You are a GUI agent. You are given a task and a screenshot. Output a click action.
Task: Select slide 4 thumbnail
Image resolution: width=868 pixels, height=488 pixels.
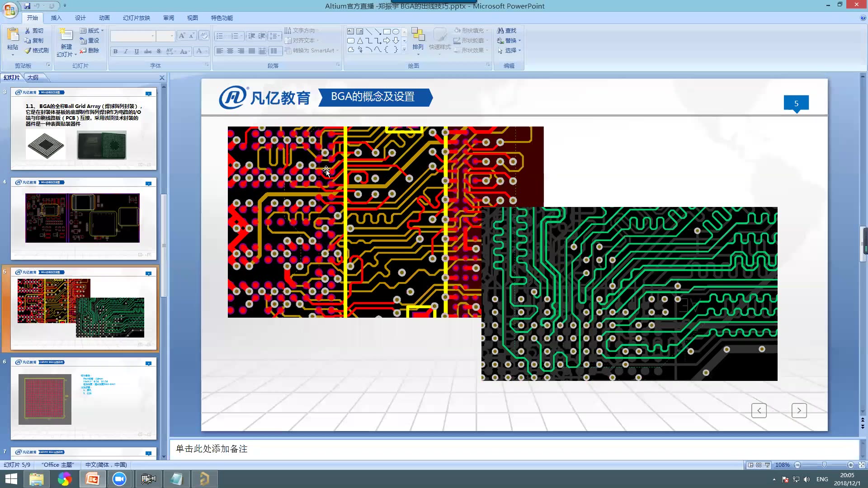point(84,219)
